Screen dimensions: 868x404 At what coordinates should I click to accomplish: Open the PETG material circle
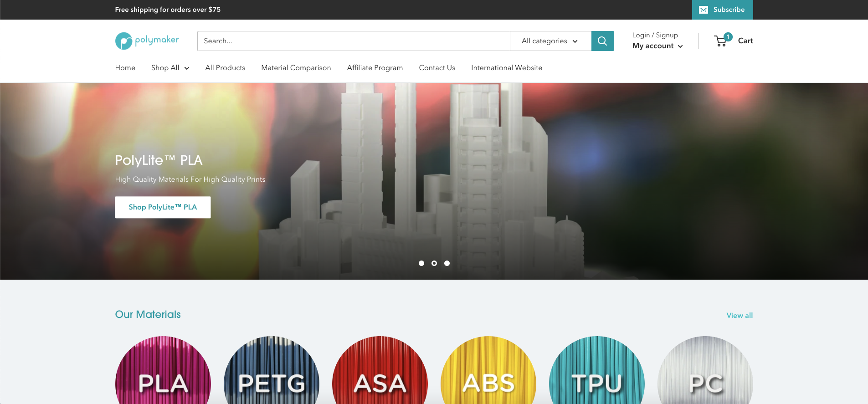272,370
